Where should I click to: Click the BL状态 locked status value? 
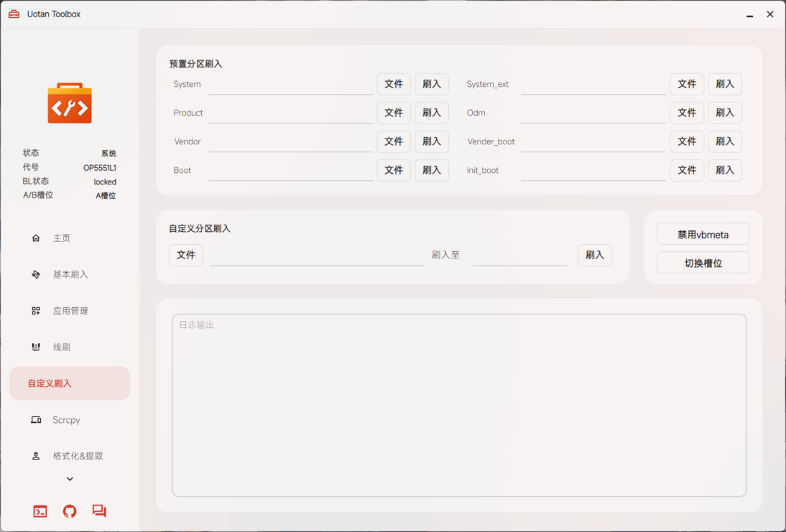(x=105, y=181)
